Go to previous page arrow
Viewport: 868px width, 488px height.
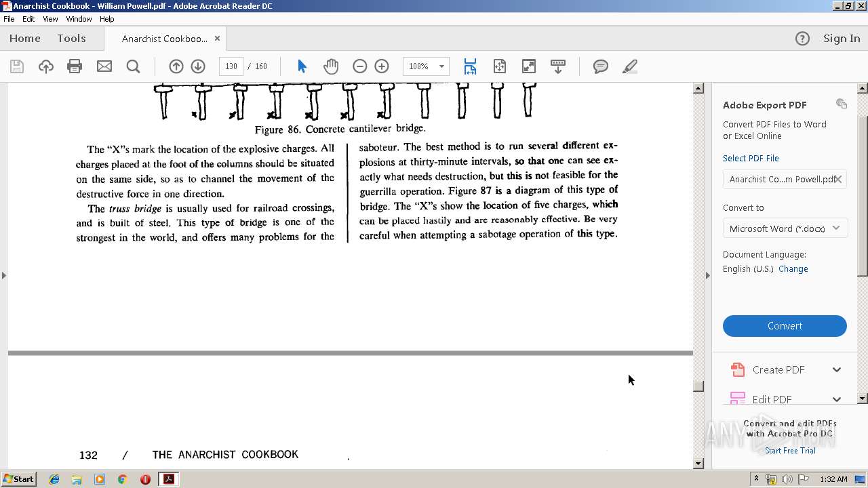176,66
